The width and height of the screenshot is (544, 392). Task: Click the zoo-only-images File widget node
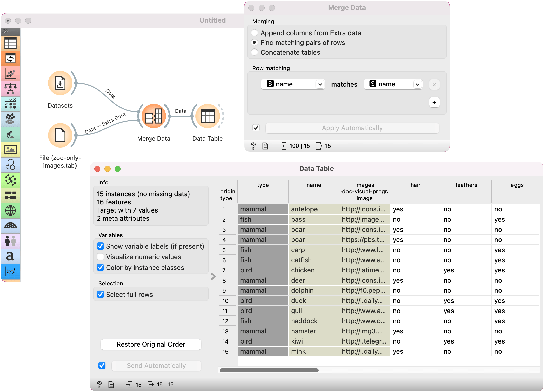tap(60, 135)
